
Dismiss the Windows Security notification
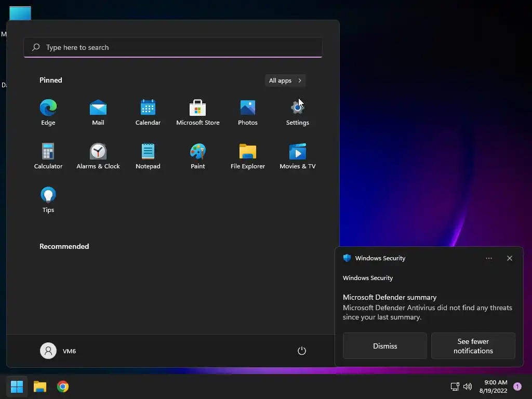(385, 345)
